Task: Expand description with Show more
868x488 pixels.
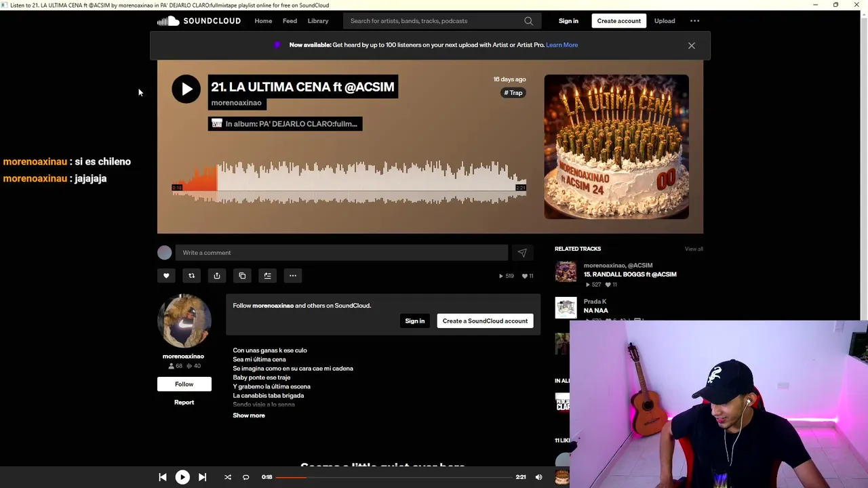Action: coord(249,415)
